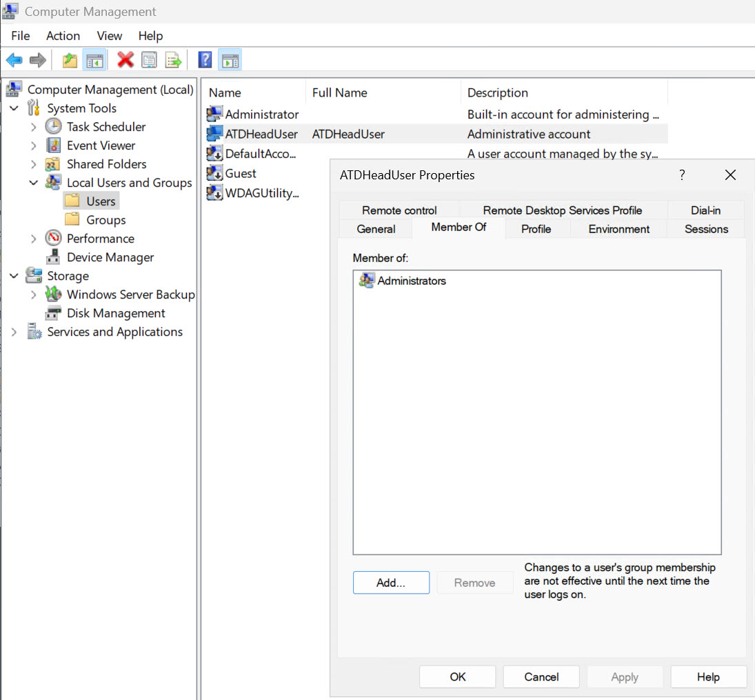Screen dimensions: 755x700
Task: Open the View menu
Action: click(x=110, y=36)
